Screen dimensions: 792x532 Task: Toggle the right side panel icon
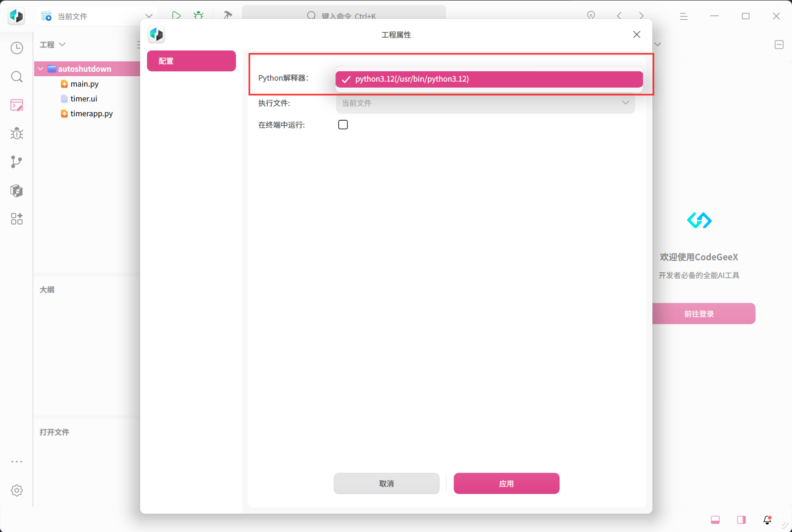(742, 520)
